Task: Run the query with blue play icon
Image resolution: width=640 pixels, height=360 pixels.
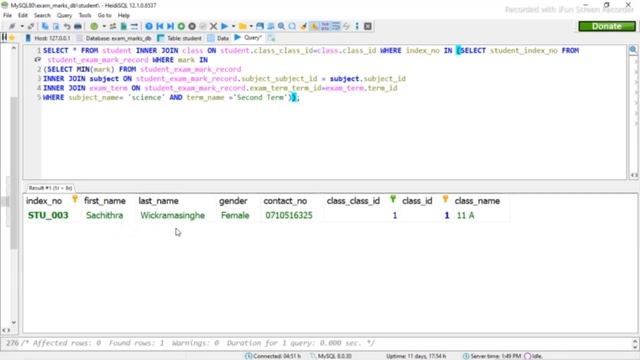Action: coord(224,26)
